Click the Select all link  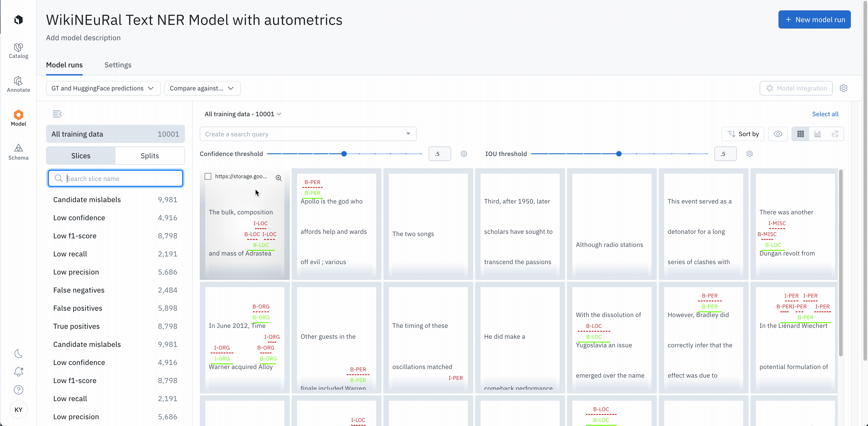tap(825, 114)
